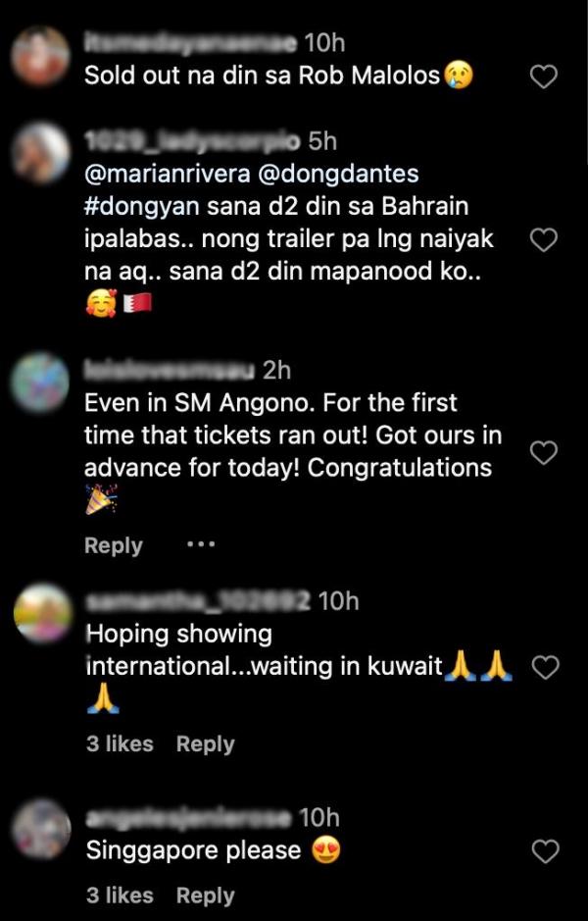588x921 pixels.
Task: Like the 'Singgapore please' comment
Action: [543, 850]
